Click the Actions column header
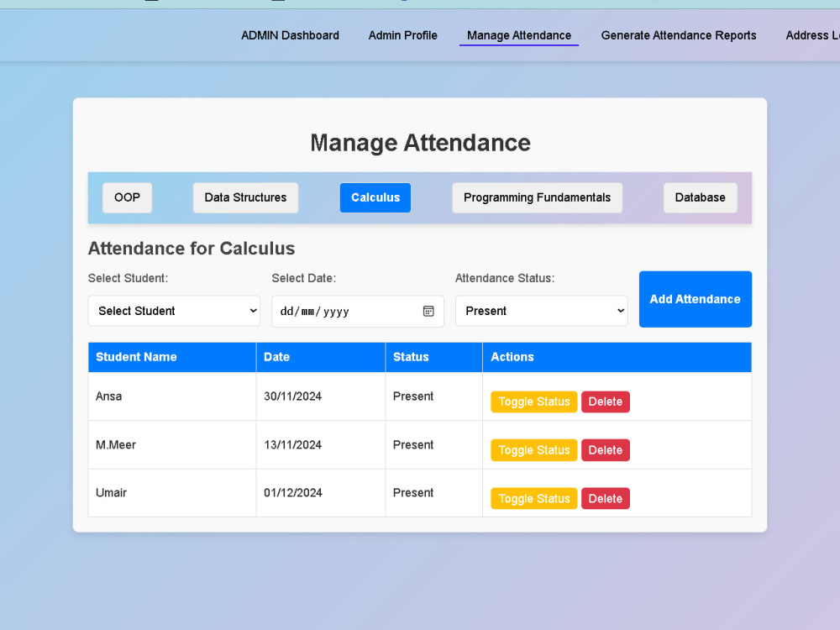The width and height of the screenshot is (840, 630). pos(617,357)
